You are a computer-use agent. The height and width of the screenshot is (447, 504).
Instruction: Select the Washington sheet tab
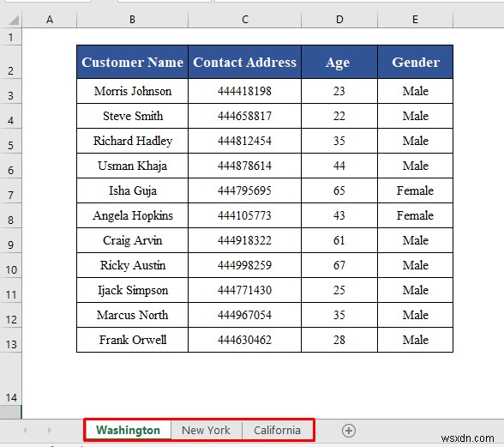tap(128, 430)
